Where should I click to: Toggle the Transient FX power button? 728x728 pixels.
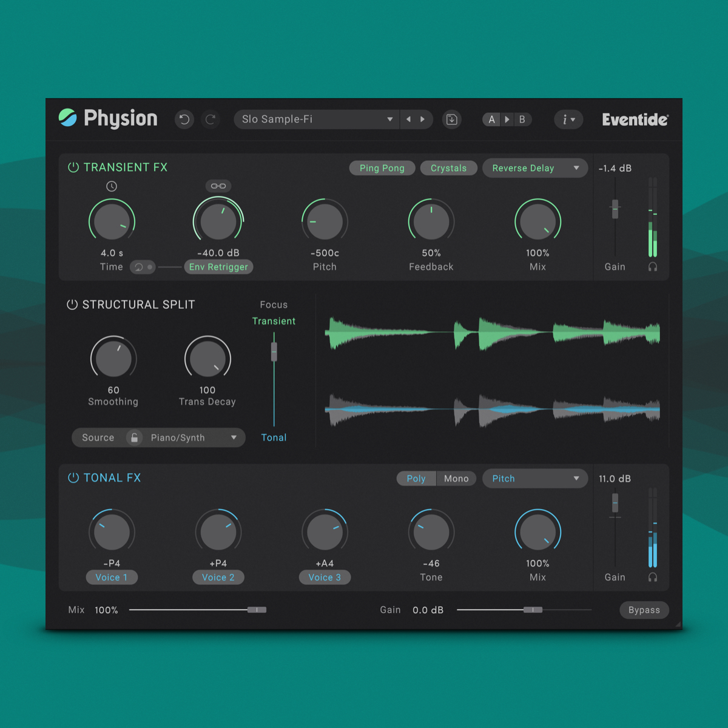(x=73, y=167)
